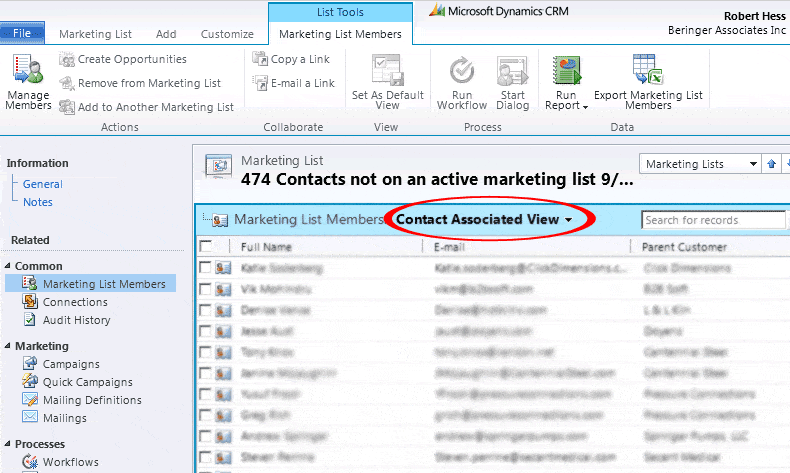Image resolution: width=790 pixels, height=473 pixels.
Task: Click the Search for records field
Action: pyautogui.click(x=713, y=220)
